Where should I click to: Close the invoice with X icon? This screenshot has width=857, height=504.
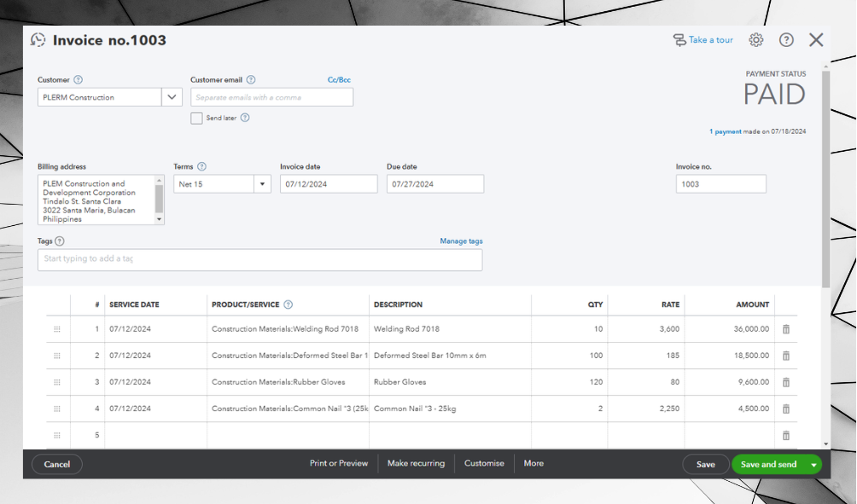(816, 40)
